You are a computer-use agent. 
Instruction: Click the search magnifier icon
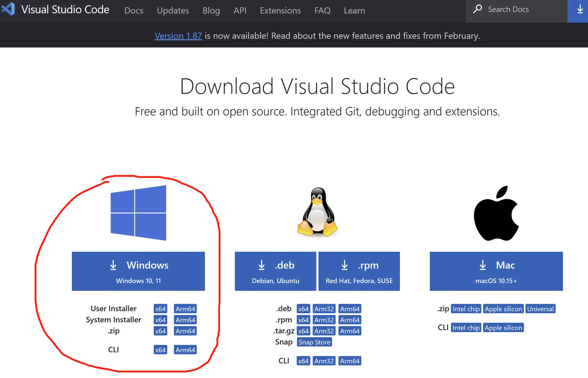pos(478,9)
